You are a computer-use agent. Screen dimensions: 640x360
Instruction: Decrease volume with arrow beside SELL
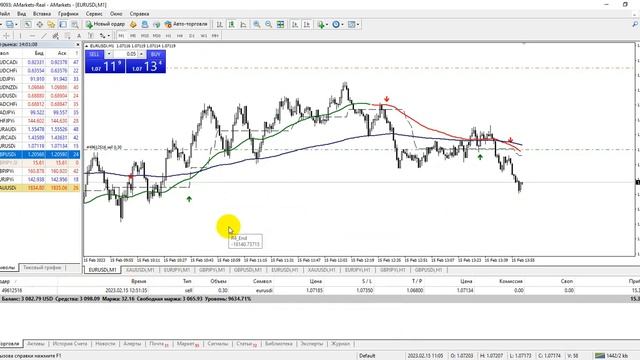(x=109, y=54)
